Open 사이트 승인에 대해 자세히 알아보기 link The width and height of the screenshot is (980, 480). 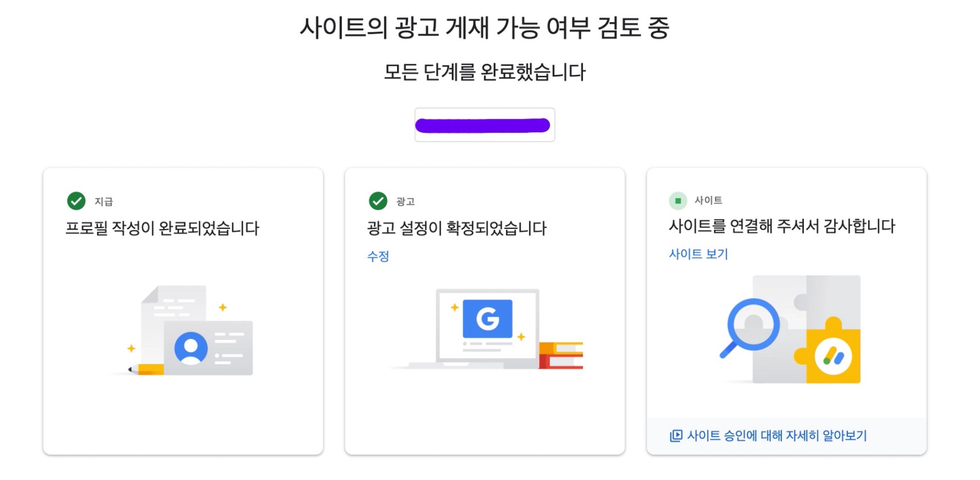click(x=777, y=436)
